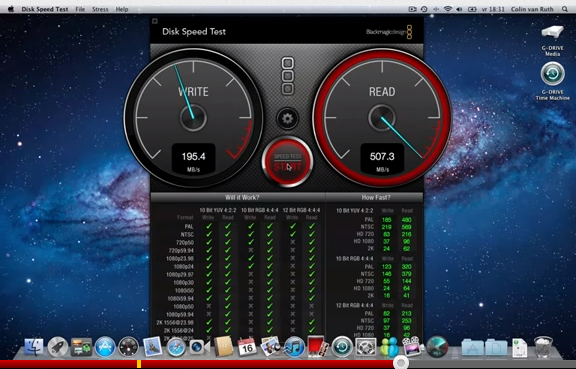Open the Help menu
The width and height of the screenshot is (576, 369).
coord(122,9)
